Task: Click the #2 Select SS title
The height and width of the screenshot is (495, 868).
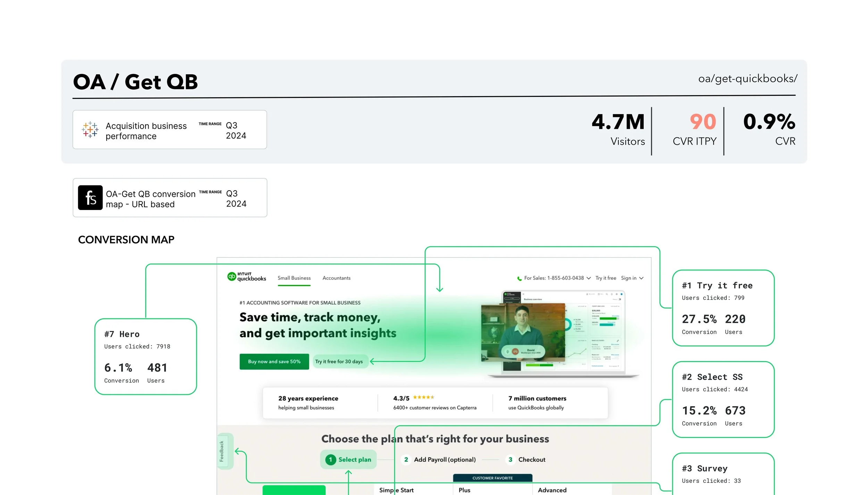Action: pyautogui.click(x=712, y=377)
